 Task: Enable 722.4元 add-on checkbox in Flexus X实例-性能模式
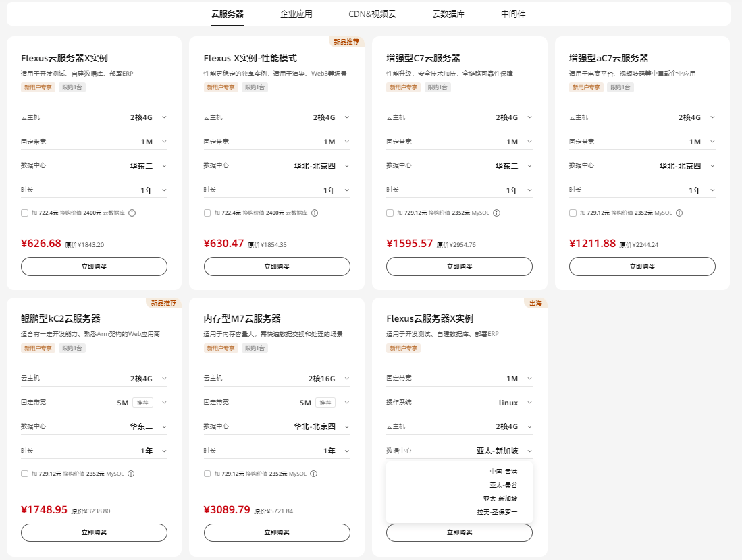[208, 213]
